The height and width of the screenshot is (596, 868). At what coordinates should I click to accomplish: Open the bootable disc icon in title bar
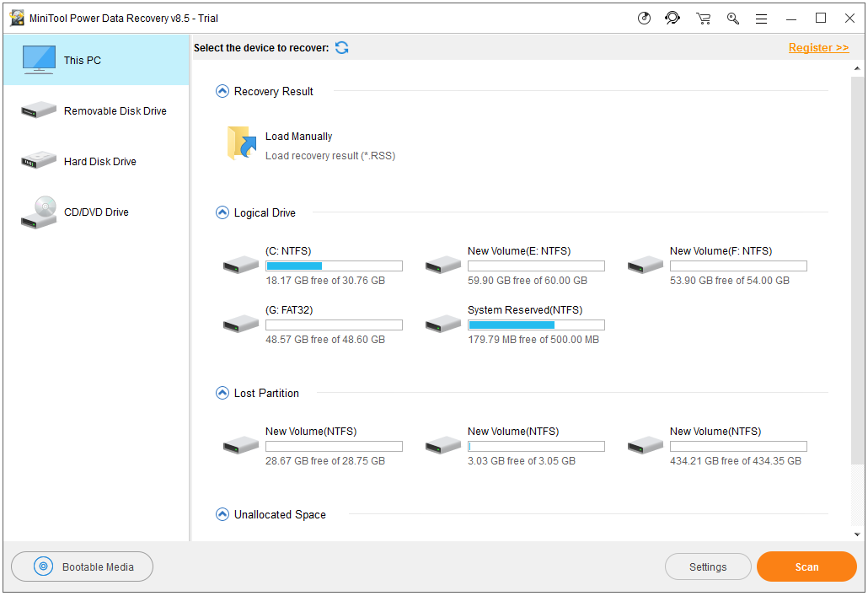pos(644,19)
